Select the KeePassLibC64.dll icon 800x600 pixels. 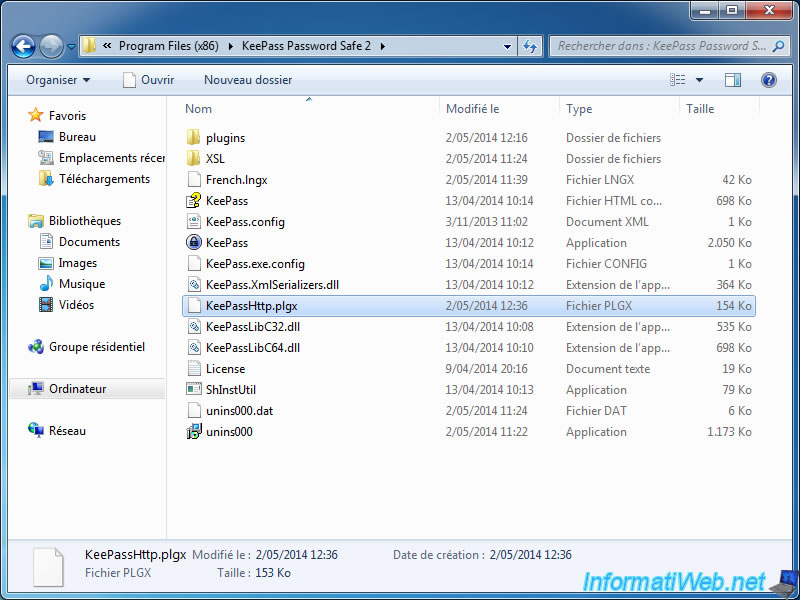click(x=193, y=347)
